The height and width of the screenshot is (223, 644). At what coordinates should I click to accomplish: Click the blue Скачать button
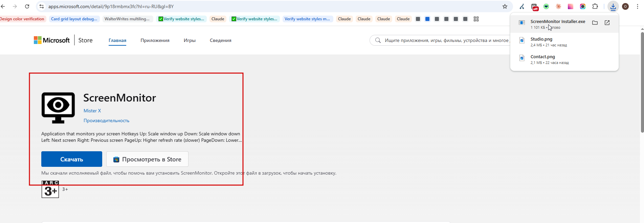coord(72,159)
